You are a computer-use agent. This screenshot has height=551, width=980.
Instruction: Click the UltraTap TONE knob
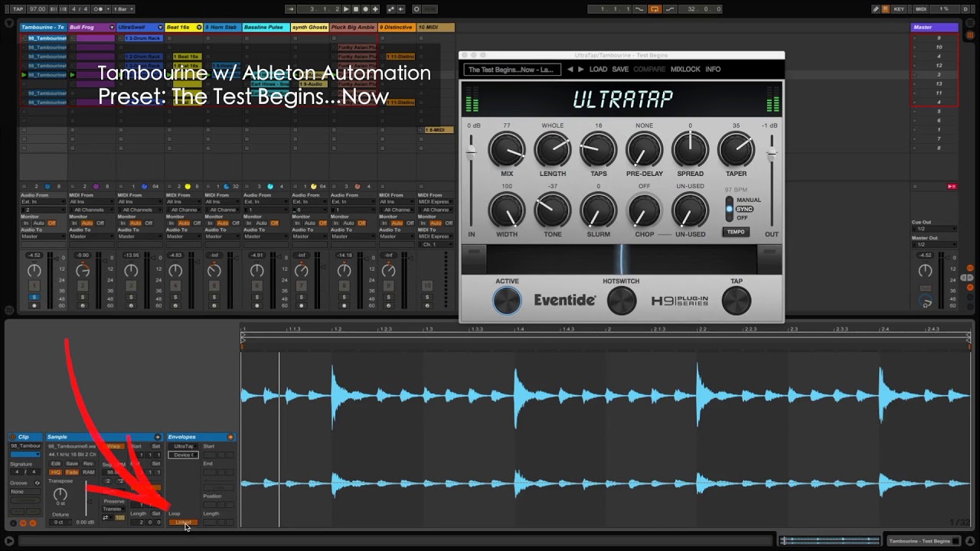553,210
